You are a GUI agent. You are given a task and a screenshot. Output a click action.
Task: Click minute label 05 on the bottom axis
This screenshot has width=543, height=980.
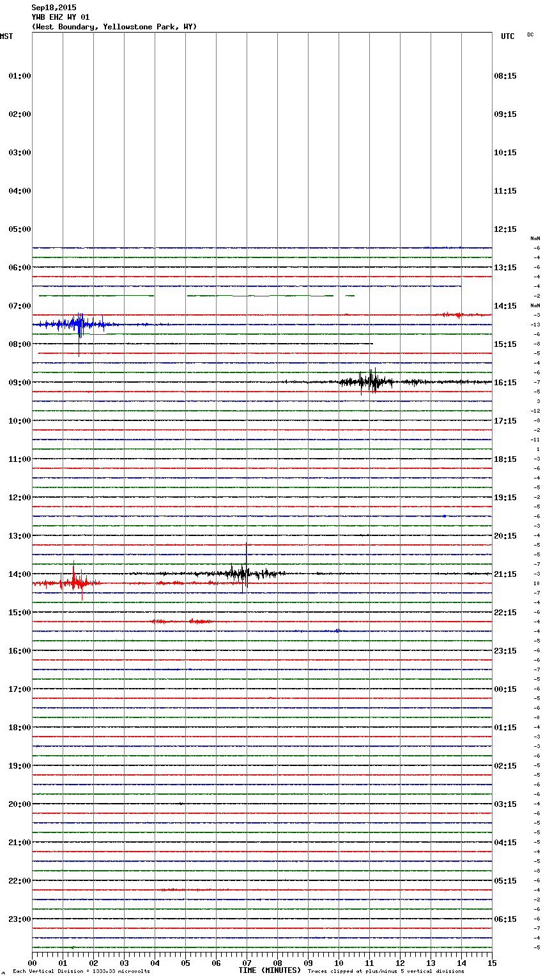click(x=185, y=963)
